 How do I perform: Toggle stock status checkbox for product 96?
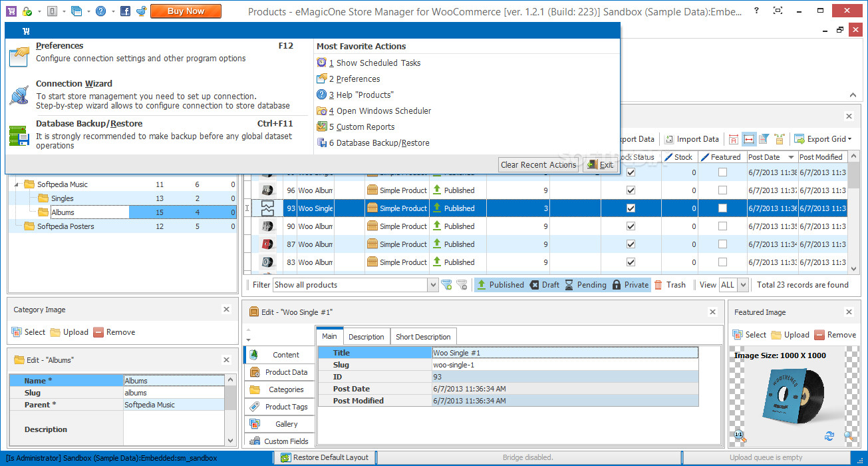631,190
